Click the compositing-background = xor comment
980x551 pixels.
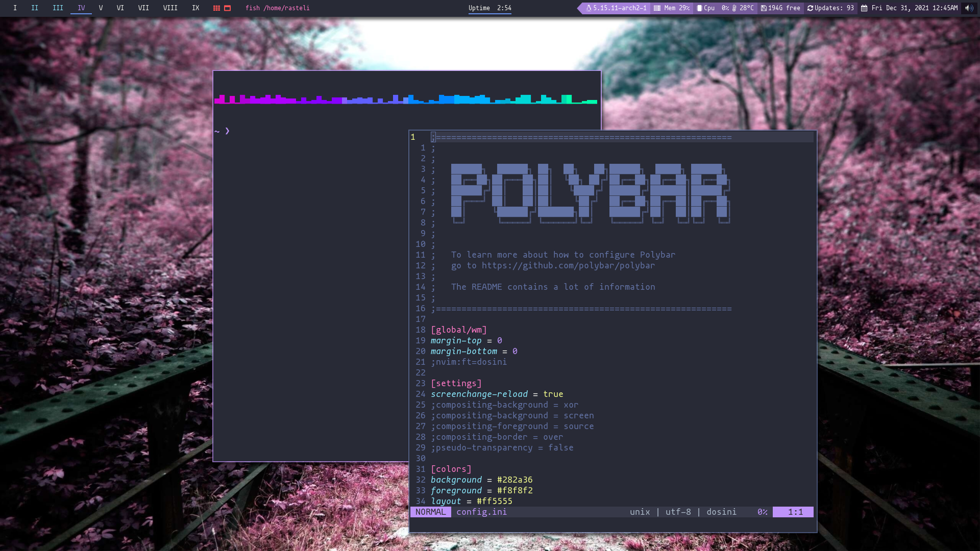[505, 405]
